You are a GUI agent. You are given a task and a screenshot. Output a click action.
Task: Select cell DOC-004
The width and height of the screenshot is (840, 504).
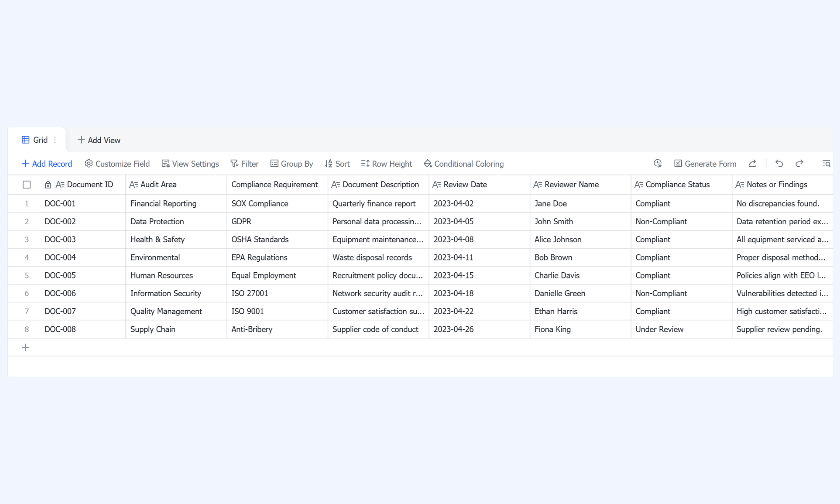point(83,257)
